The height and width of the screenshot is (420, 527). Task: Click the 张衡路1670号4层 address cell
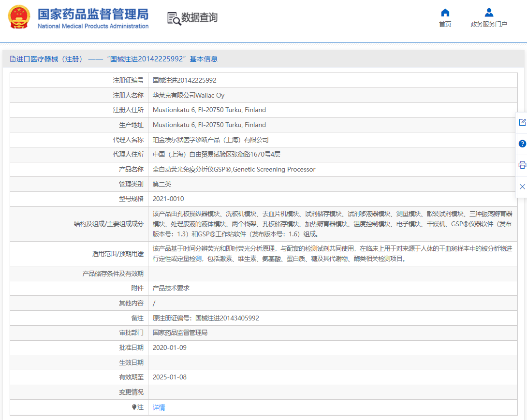tap(333, 155)
